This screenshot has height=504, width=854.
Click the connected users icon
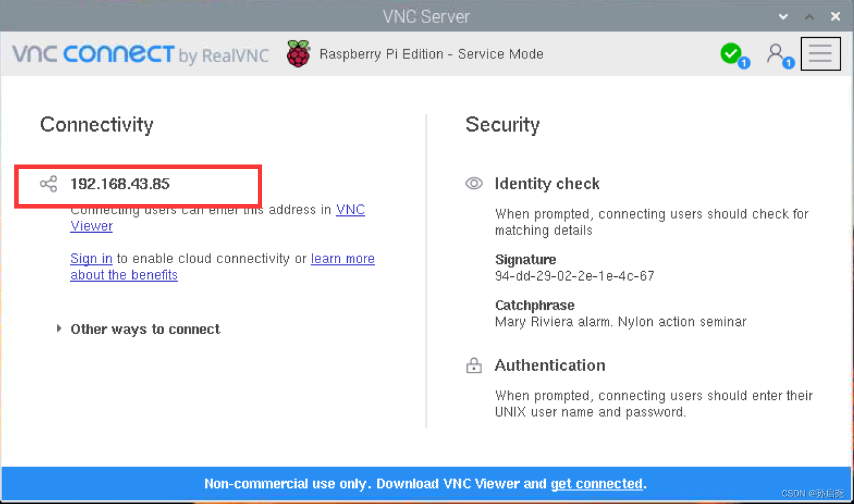click(x=776, y=54)
